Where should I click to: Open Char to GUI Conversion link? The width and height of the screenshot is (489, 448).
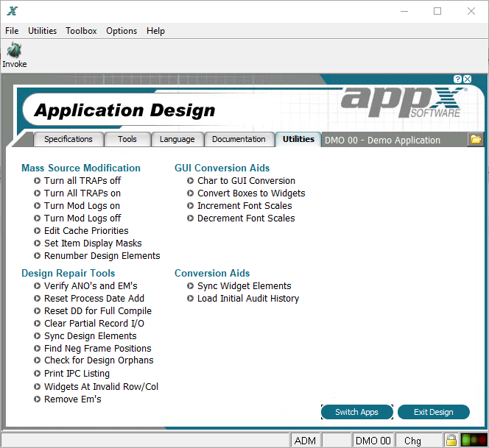pos(246,181)
